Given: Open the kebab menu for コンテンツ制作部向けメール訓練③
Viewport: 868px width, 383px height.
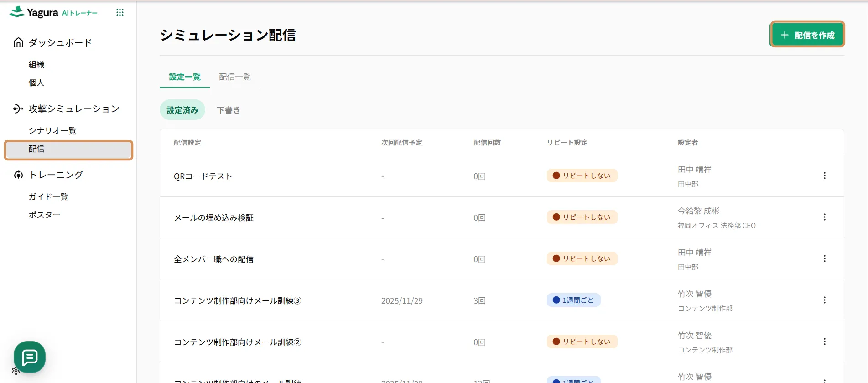Looking at the screenshot, I should coord(824,300).
